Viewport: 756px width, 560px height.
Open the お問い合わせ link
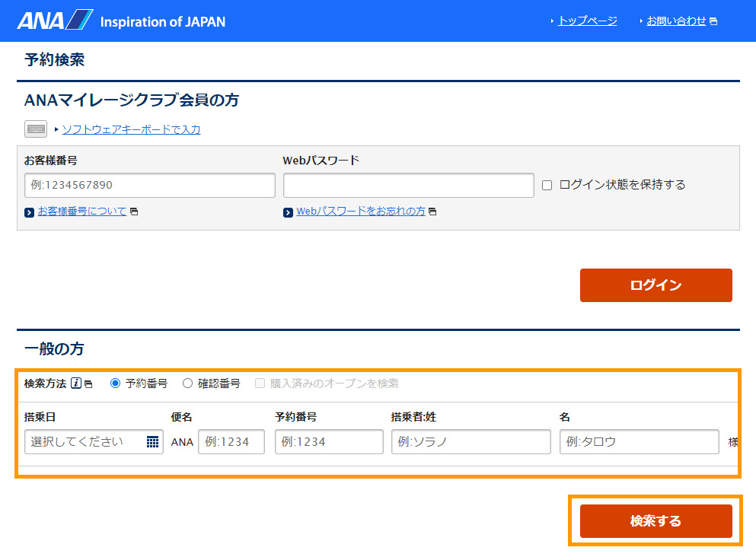676,21
